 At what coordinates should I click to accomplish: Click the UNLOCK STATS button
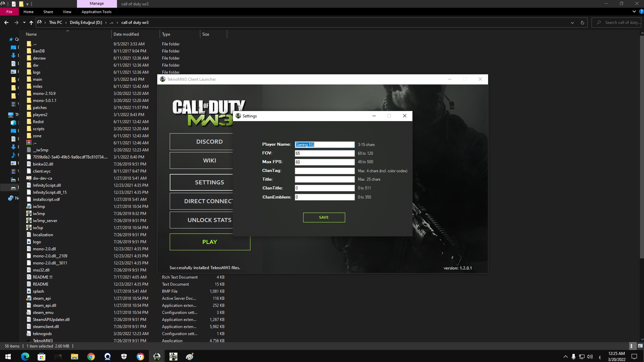(201, 220)
